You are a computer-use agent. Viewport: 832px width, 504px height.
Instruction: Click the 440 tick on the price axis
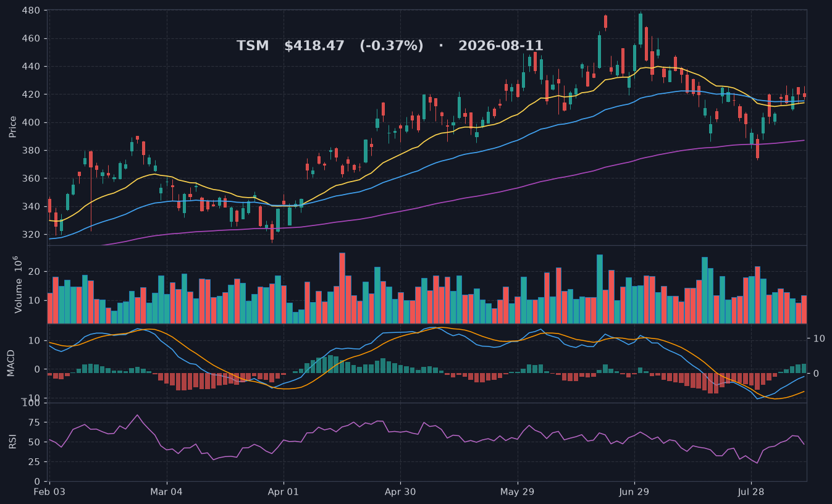point(32,67)
